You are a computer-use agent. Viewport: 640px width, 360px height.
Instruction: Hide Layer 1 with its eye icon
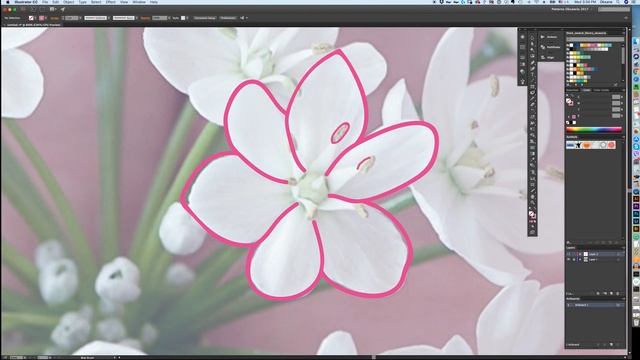[x=569, y=259]
